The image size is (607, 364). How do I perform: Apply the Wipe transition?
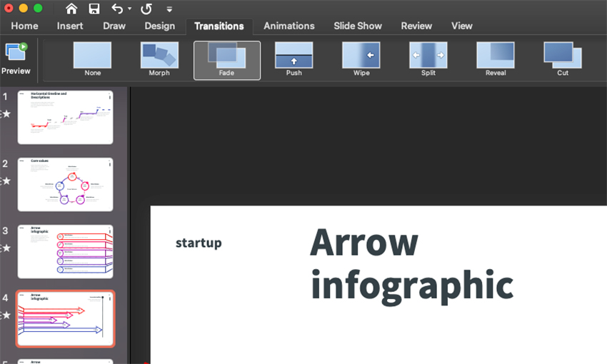[361, 59]
